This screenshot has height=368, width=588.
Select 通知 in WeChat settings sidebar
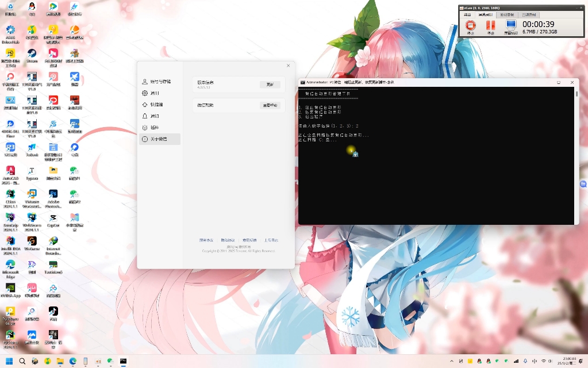(159, 116)
